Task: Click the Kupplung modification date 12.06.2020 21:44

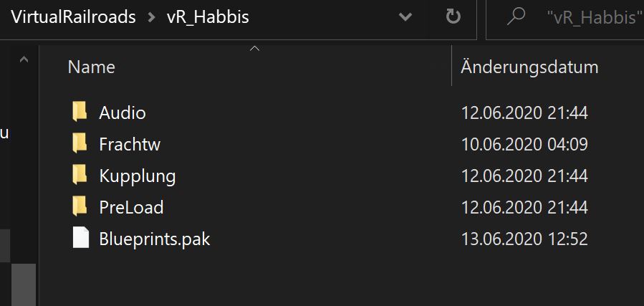Action: click(x=524, y=176)
